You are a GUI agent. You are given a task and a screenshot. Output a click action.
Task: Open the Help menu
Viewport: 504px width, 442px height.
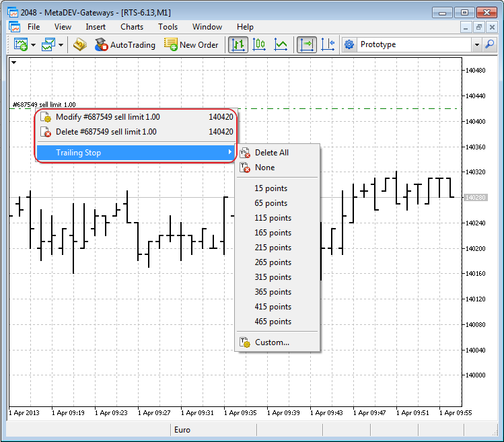[x=245, y=27]
